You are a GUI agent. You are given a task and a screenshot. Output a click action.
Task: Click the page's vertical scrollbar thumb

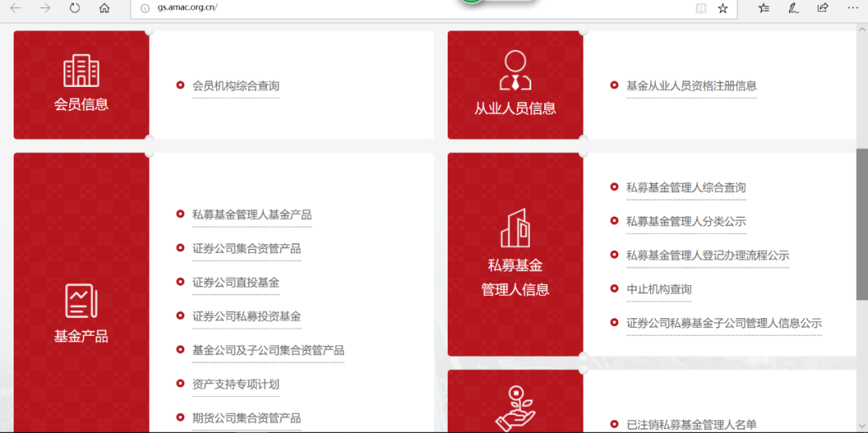862,224
